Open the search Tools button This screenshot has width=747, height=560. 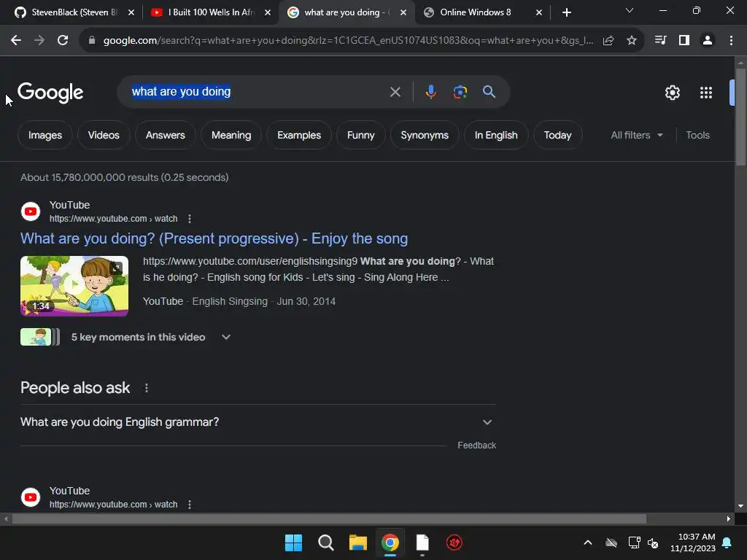pyautogui.click(x=697, y=135)
